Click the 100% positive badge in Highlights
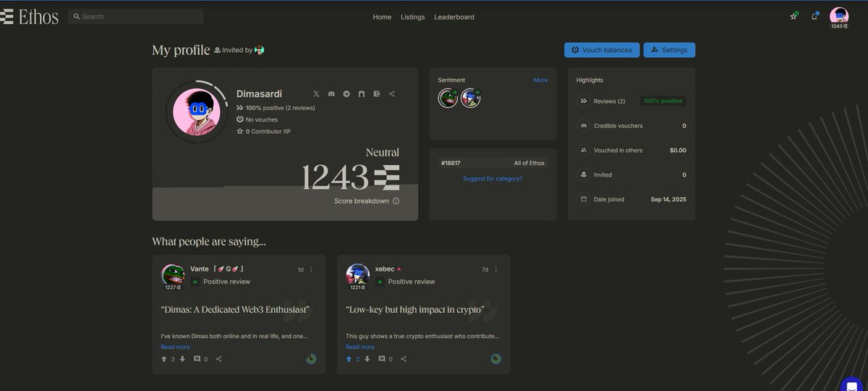 pyautogui.click(x=663, y=101)
